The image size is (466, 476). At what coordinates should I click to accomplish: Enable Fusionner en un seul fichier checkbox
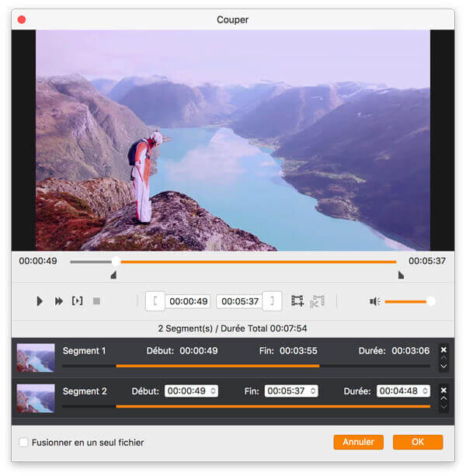[x=23, y=443]
